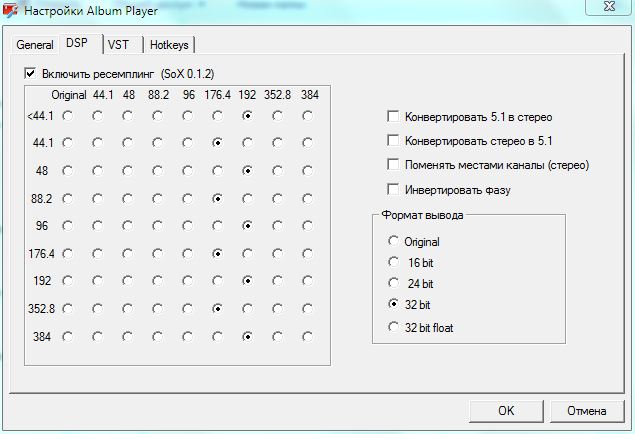
Task: Select 32 bit float output format
Action: click(x=393, y=326)
